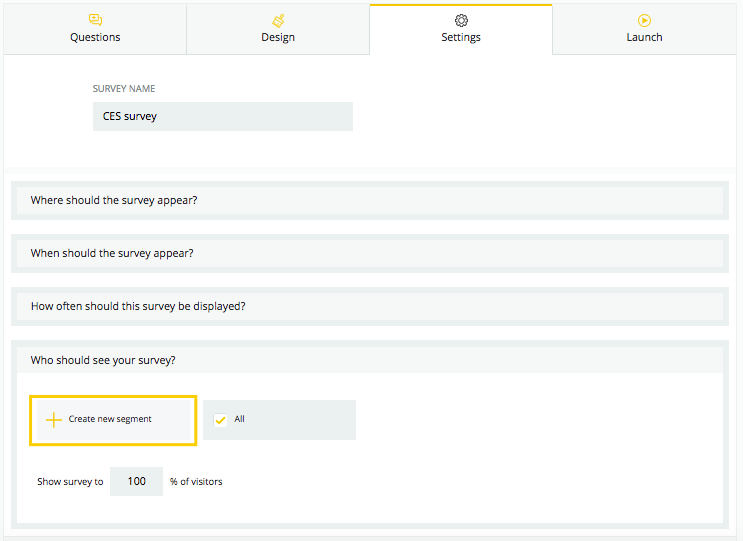
Task: Click the Questions speech bubble icon
Action: pyautogui.click(x=95, y=20)
